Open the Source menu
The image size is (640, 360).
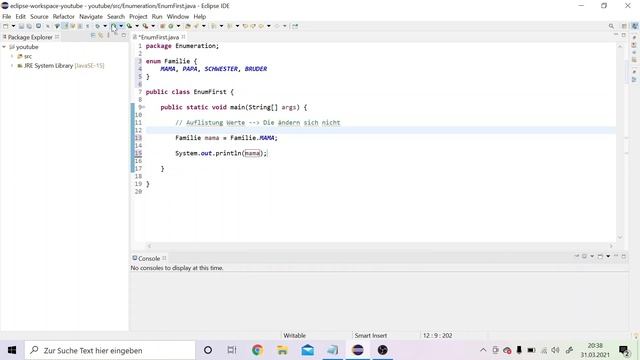pyautogui.click(x=39, y=17)
